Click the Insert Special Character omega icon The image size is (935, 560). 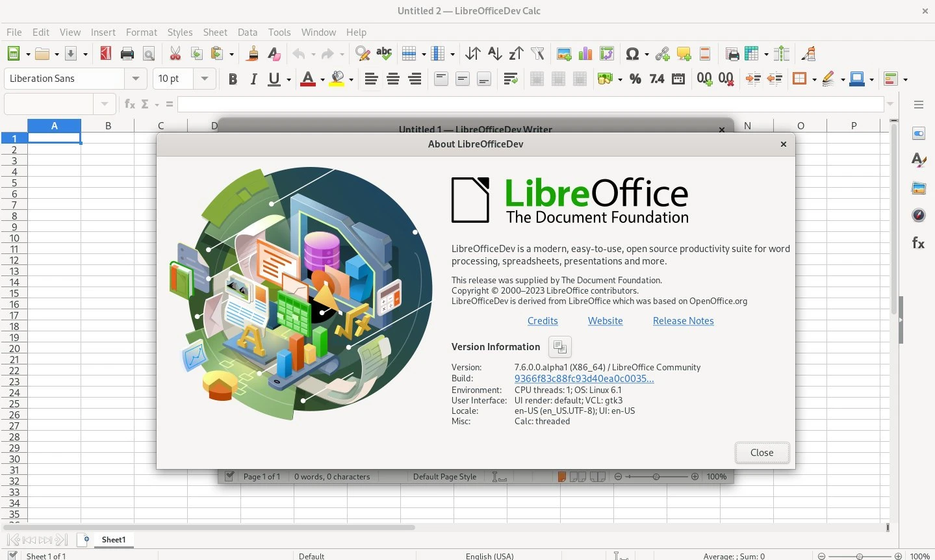pyautogui.click(x=632, y=54)
